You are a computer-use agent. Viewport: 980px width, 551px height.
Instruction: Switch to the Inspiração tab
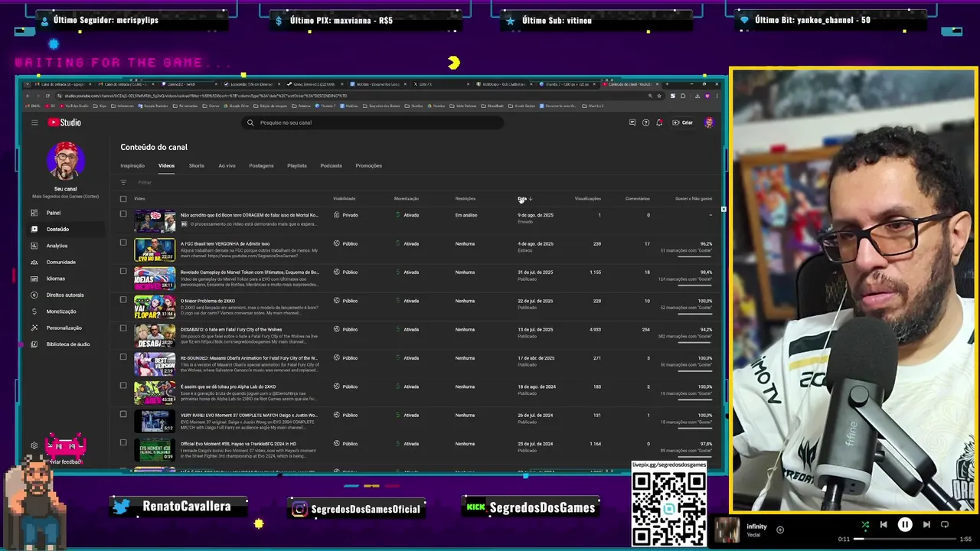[x=132, y=165]
